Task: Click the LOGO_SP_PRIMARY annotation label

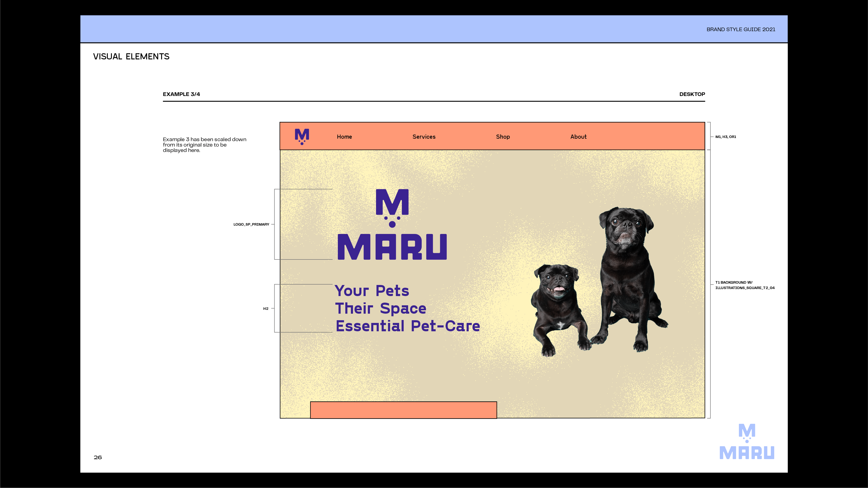Action: pos(251,224)
